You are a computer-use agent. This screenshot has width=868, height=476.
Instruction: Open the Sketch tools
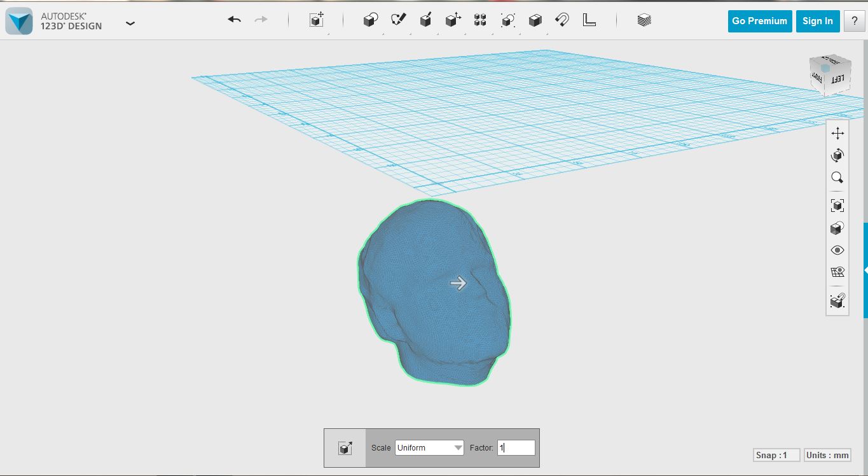399,20
